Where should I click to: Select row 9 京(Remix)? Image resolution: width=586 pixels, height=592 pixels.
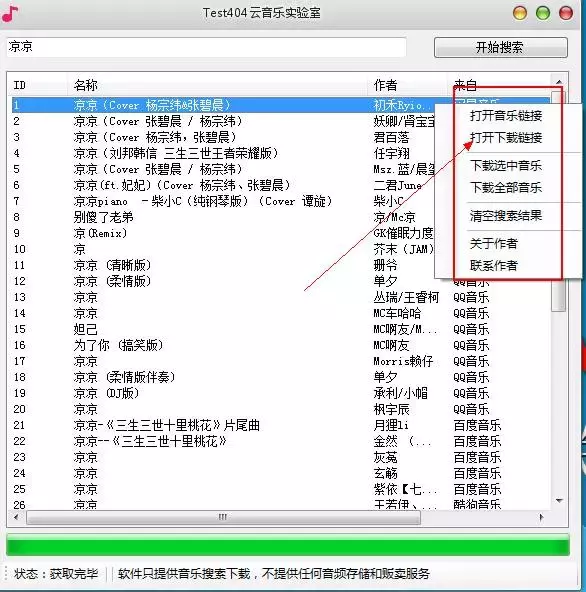[281, 233]
